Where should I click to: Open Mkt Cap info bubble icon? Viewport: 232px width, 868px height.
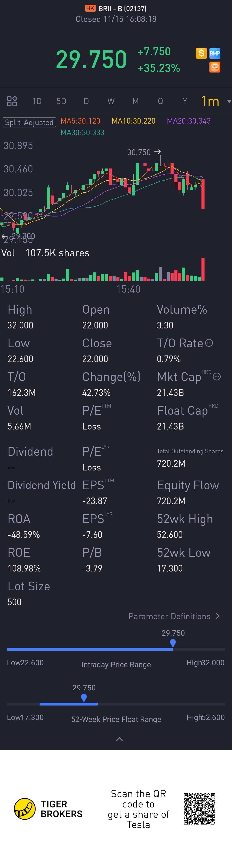(x=217, y=377)
